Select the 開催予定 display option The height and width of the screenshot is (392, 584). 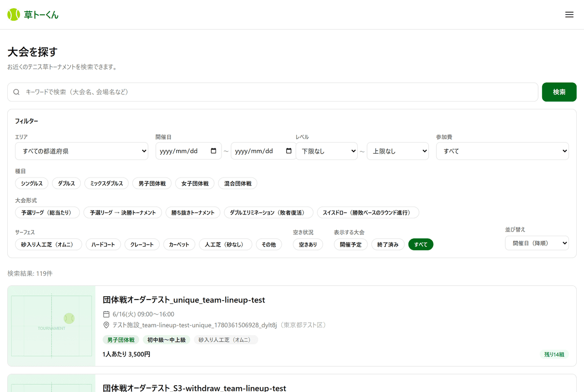coord(351,244)
